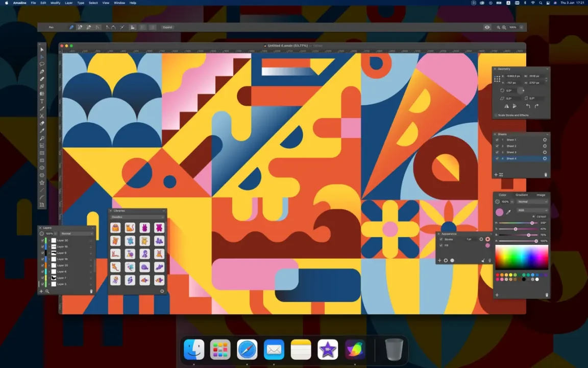Click the Hue slider handle
The height and width of the screenshot is (368, 588).
[532, 223]
